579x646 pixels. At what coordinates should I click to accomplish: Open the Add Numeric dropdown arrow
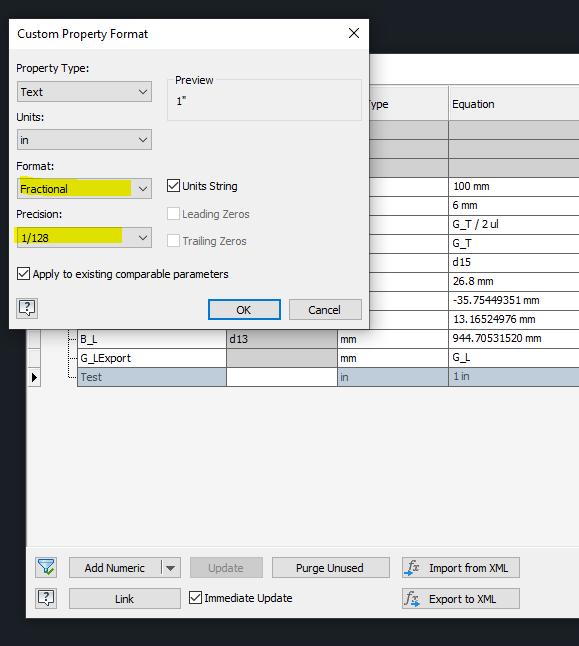[x=171, y=568]
